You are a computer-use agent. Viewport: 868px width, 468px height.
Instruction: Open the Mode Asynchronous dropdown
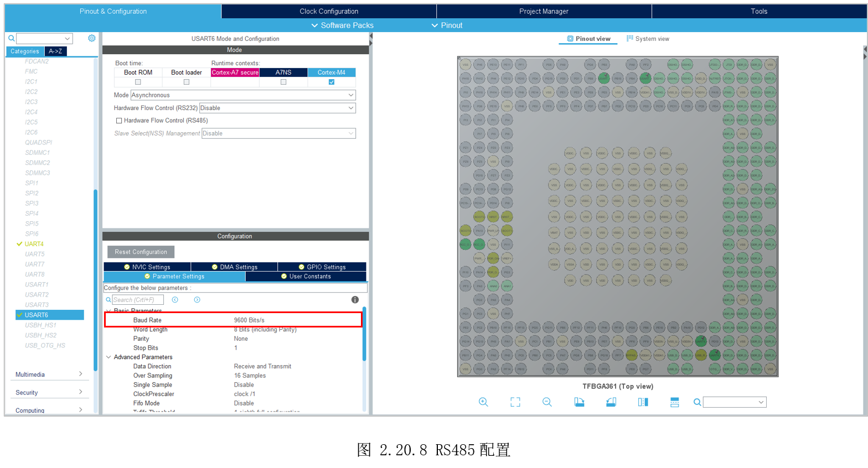click(243, 95)
